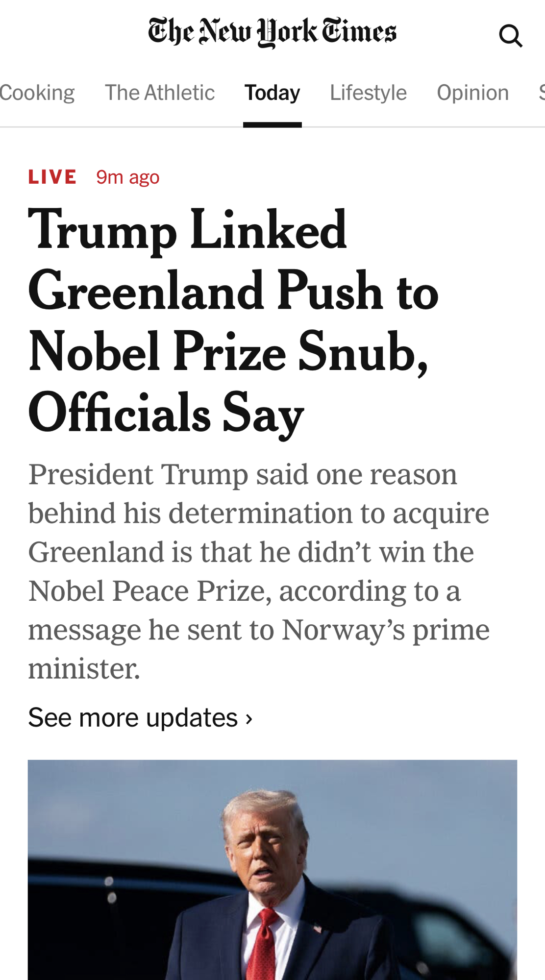Tap the "9m ago" timestamp
This screenshot has height=980, width=545.
127,177
